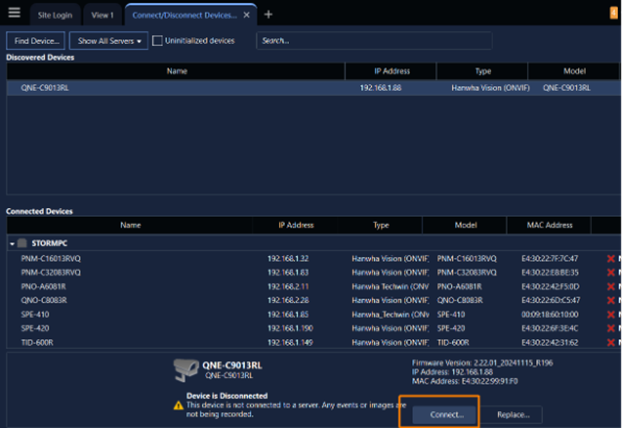This screenshot has height=428, width=622.
Task: Click the camera icon for QNE-C9013RL
Action: pyautogui.click(x=188, y=369)
